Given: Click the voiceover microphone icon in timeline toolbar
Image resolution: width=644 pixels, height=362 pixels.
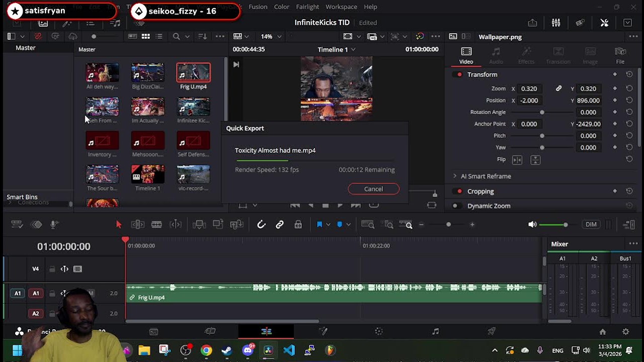Looking at the screenshot, I should pos(54,225).
